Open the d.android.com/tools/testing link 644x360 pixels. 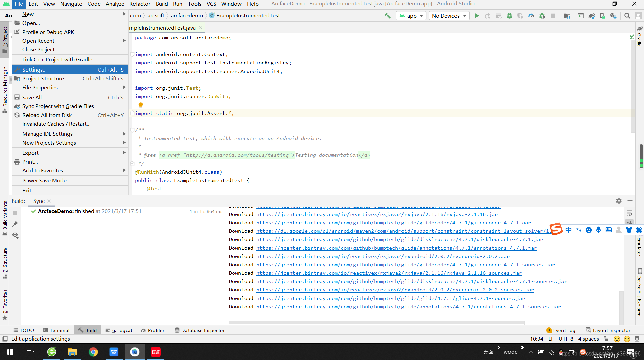click(237, 155)
